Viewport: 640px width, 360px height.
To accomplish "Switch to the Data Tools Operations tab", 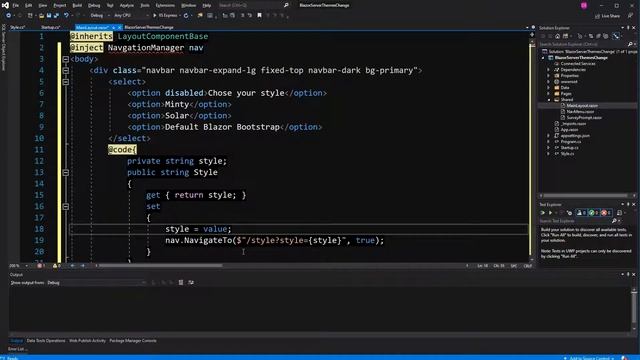I will click(x=46, y=340).
